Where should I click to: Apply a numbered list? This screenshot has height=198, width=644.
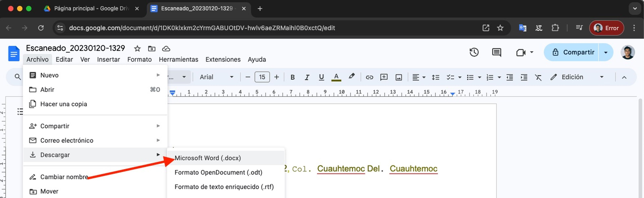pyautogui.click(x=490, y=77)
